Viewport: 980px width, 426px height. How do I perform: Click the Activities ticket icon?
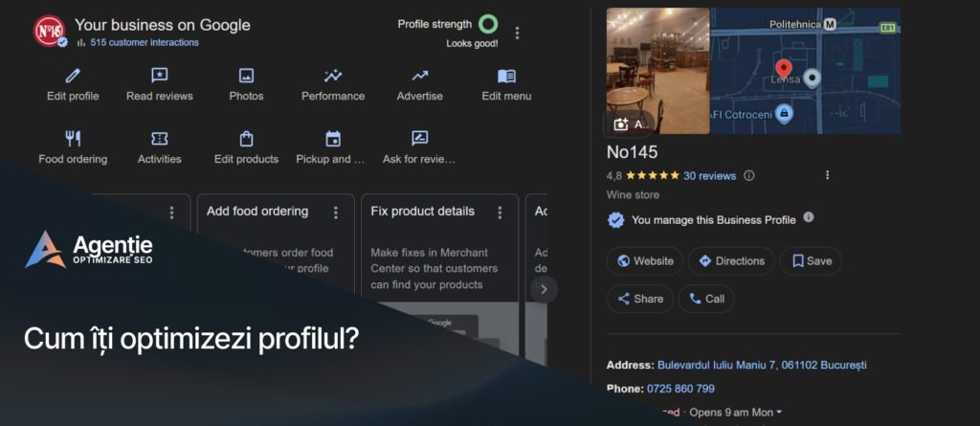tap(159, 139)
